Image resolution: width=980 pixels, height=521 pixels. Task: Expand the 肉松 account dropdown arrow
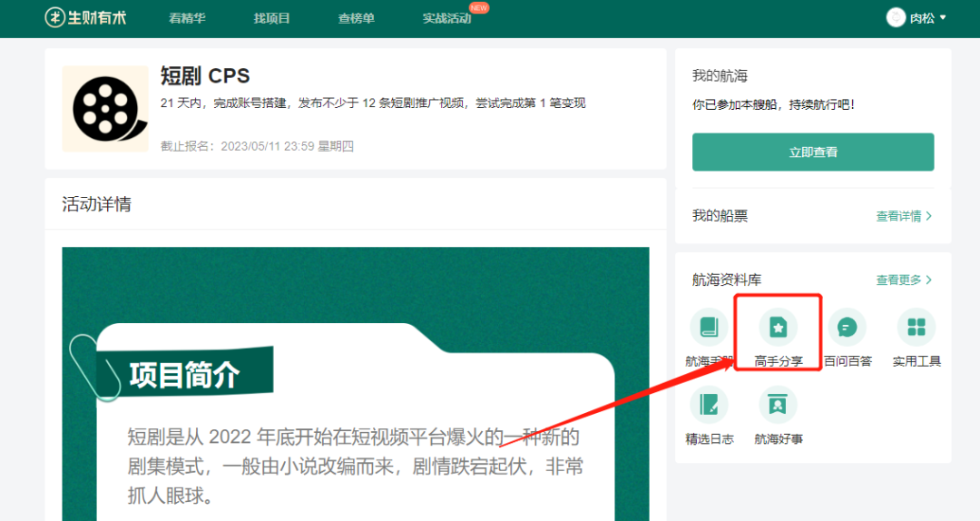coord(943,17)
